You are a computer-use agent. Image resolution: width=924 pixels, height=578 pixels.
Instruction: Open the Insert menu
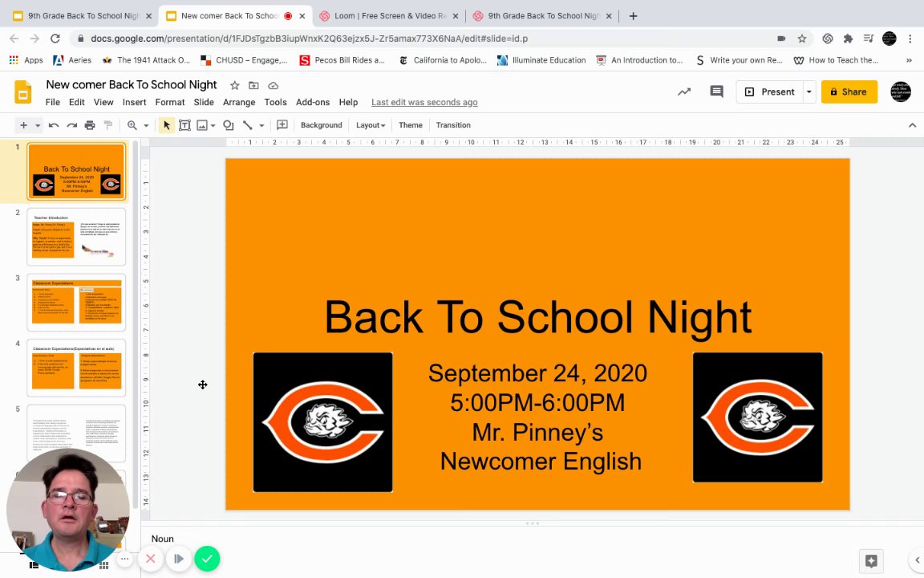135,102
